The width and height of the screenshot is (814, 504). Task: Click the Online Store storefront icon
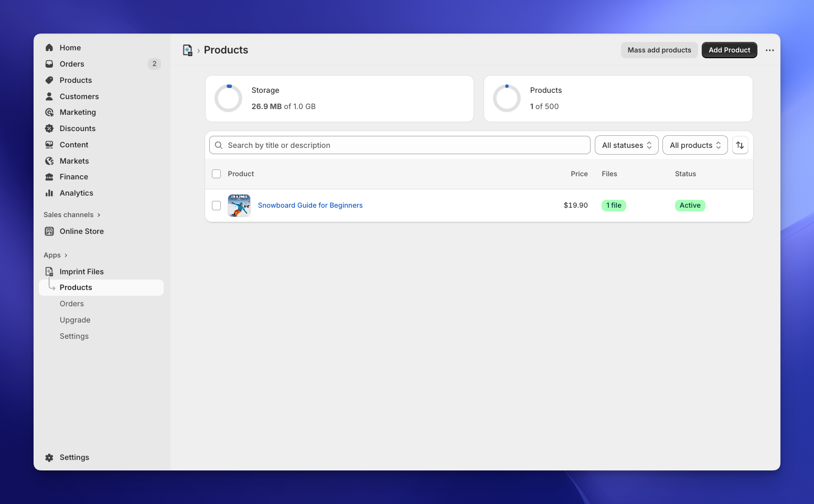(x=49, y=231)
